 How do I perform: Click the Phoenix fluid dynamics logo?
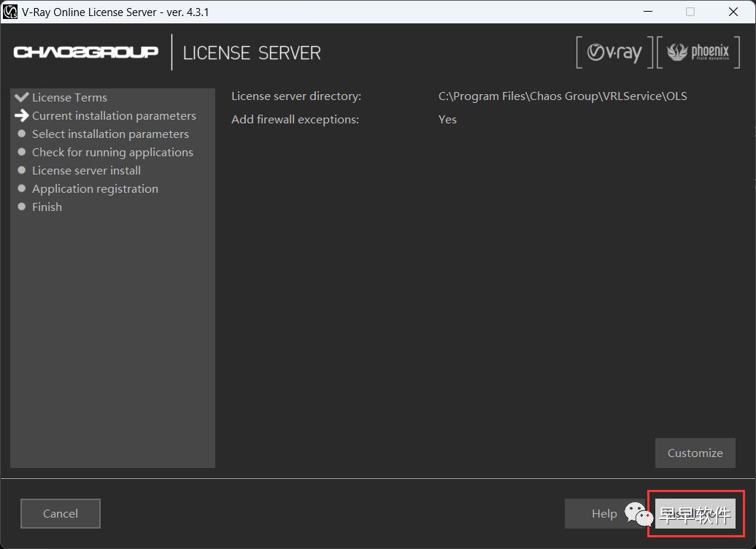point(698,53)
